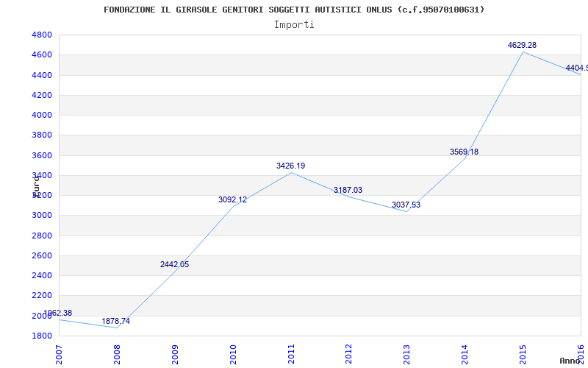Click data label 2442.05
The height and width of the screenshot is (368, 588).
point(174,265)
